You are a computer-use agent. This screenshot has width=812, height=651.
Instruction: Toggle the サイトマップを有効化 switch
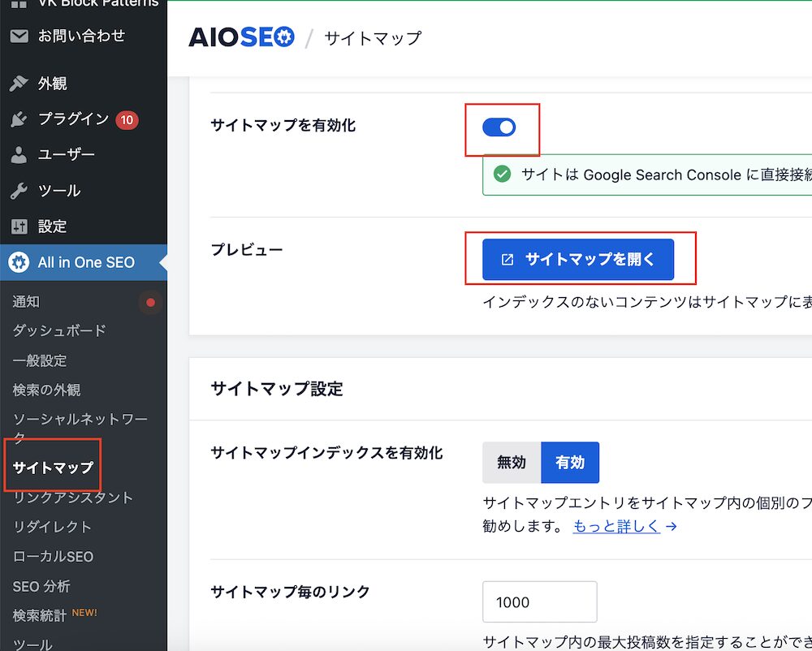(x=499, y=127)
